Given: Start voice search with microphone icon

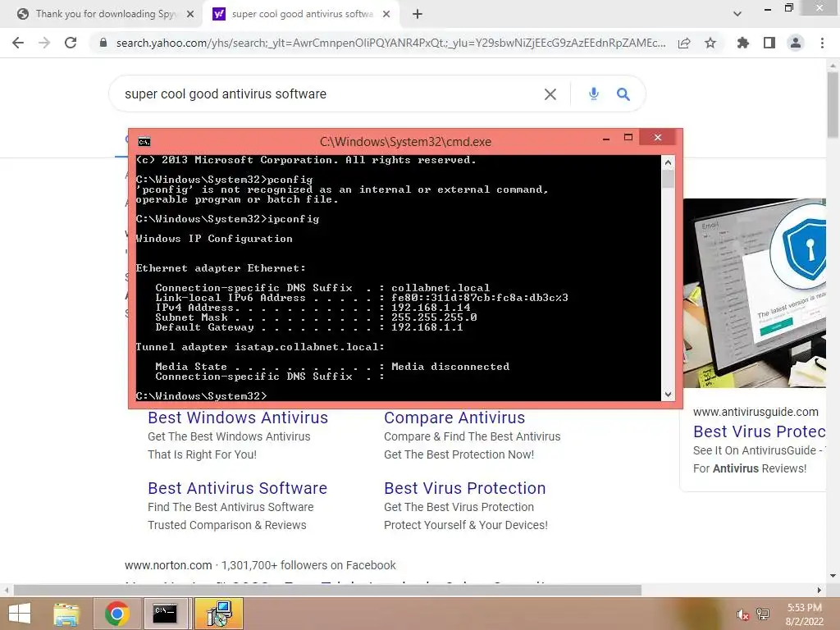Looking at the screenshot, I should pyautogui.click(x=594, y=94).
